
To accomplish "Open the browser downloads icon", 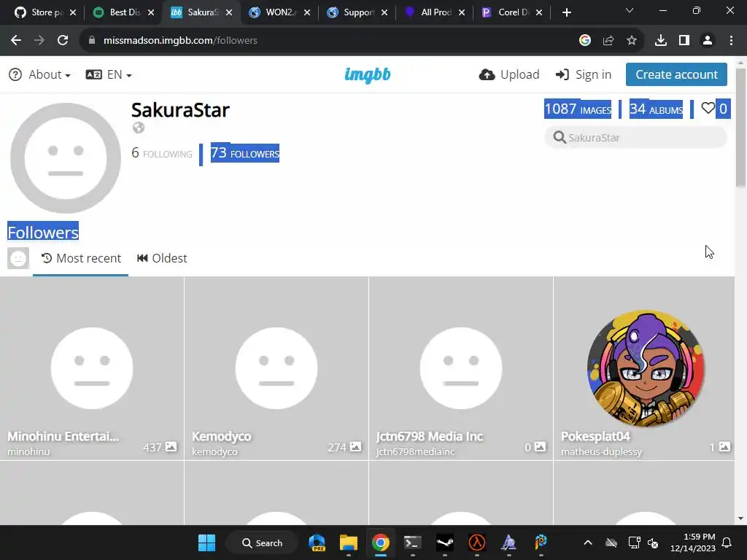I will (x=661, y=41).
